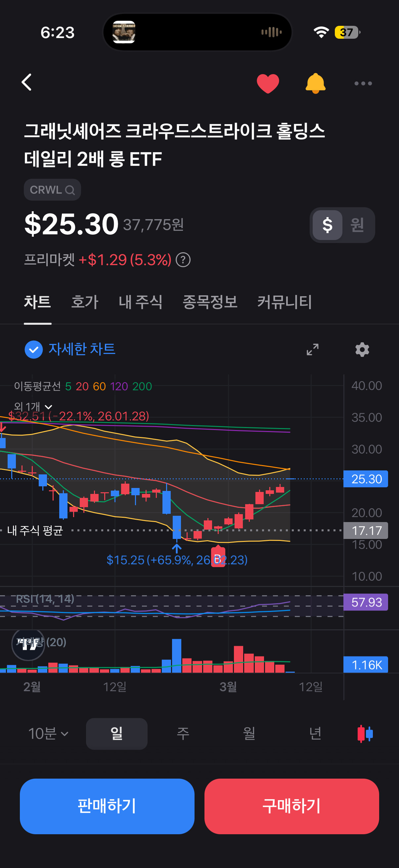The width and height of the screenshot is (399, 868).
Task: Tap the 25.30 current price tag
Action: [366, 479]
